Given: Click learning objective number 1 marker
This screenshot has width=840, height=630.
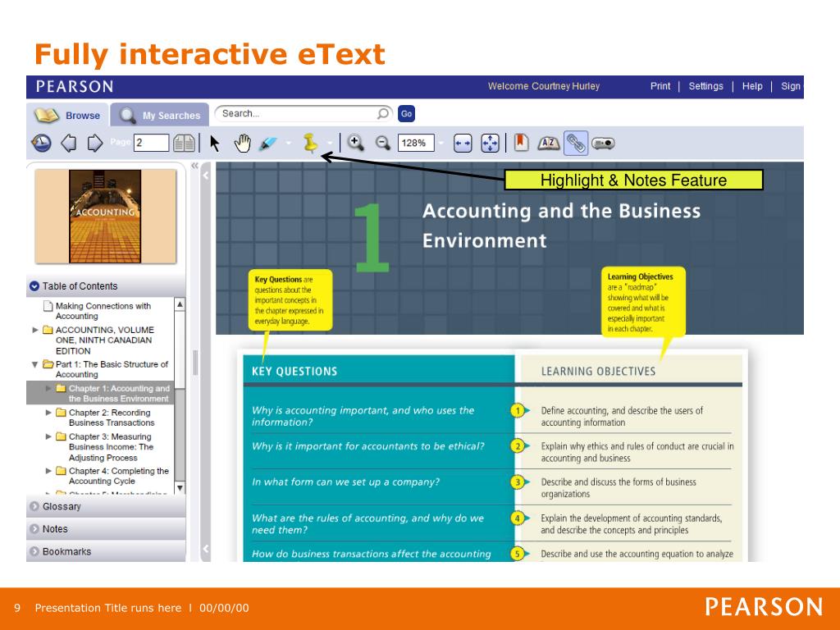Looking at the screenshot, I should click(x=518, y=411).
